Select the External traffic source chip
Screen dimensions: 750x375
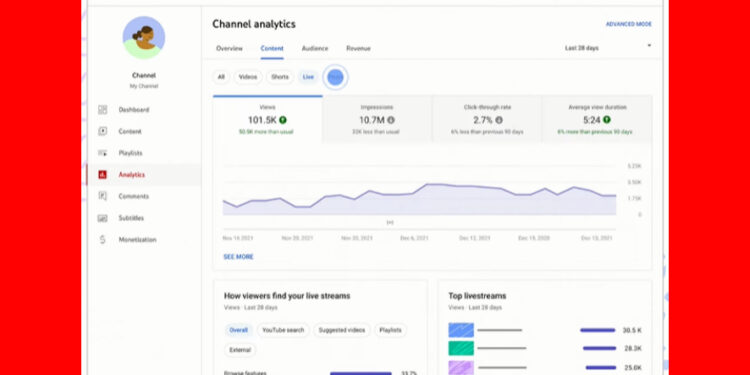pyautogui.click(x=240, y=350)
